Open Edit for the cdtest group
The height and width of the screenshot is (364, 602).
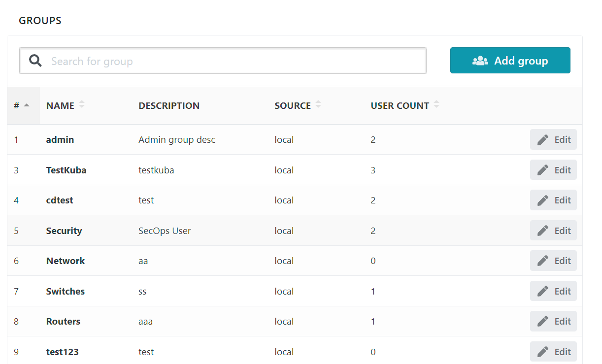point(553,200)
